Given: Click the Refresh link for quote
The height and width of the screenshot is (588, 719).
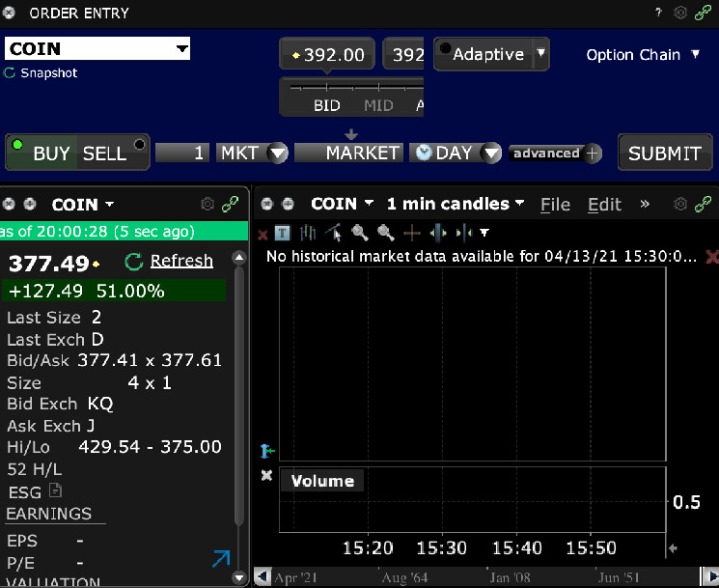Looking at the screenshot, I should coord(181,261).
